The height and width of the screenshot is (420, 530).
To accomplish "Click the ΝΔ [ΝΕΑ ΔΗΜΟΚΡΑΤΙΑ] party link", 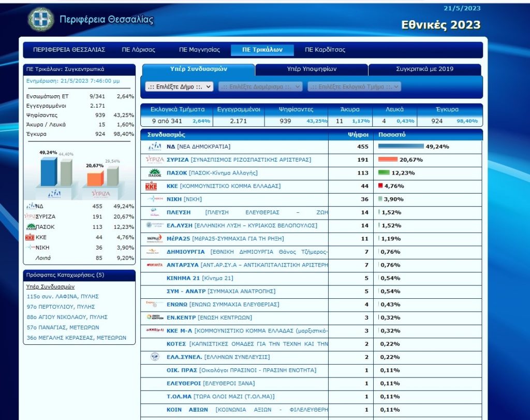I will [x=198, y=147].
